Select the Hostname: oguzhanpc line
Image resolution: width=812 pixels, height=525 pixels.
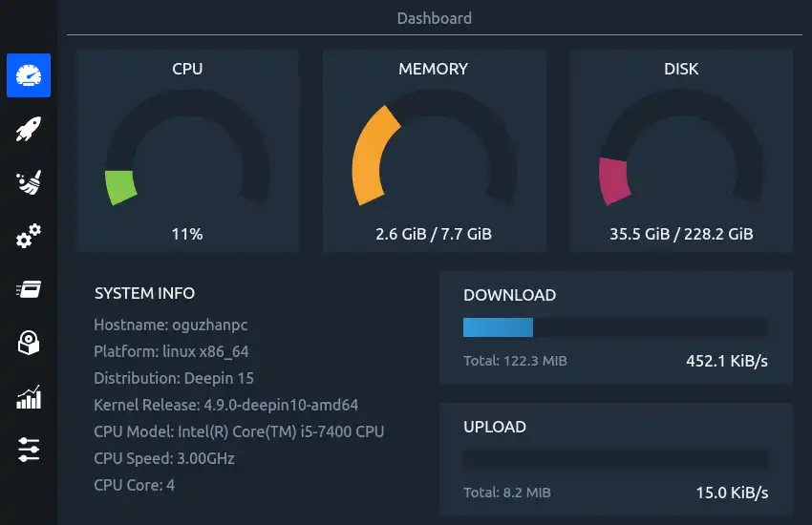click(x=171, y=325)
